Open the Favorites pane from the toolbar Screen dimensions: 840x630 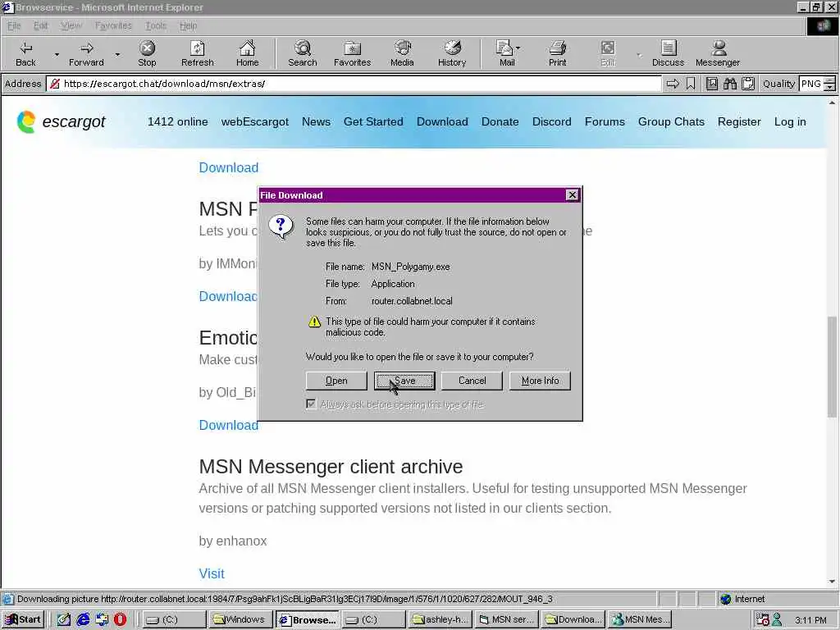click(x=352, y=53)
